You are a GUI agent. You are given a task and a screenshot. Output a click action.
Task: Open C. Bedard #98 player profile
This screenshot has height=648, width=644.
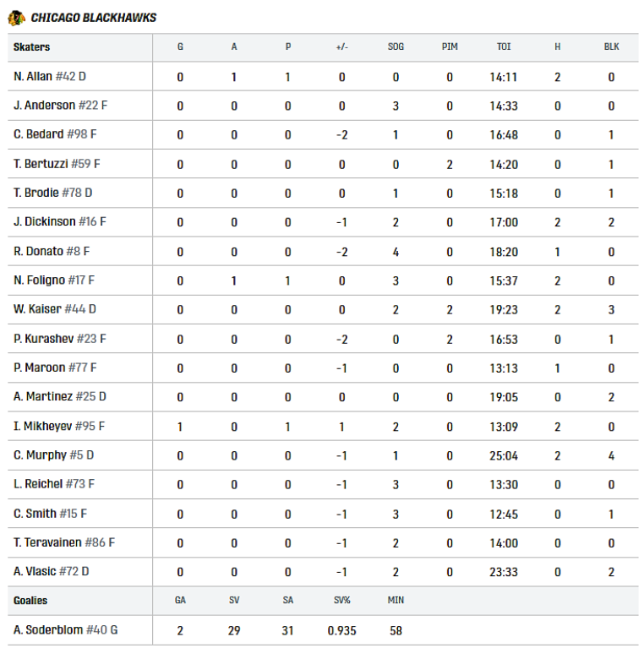tap(55, 134)
